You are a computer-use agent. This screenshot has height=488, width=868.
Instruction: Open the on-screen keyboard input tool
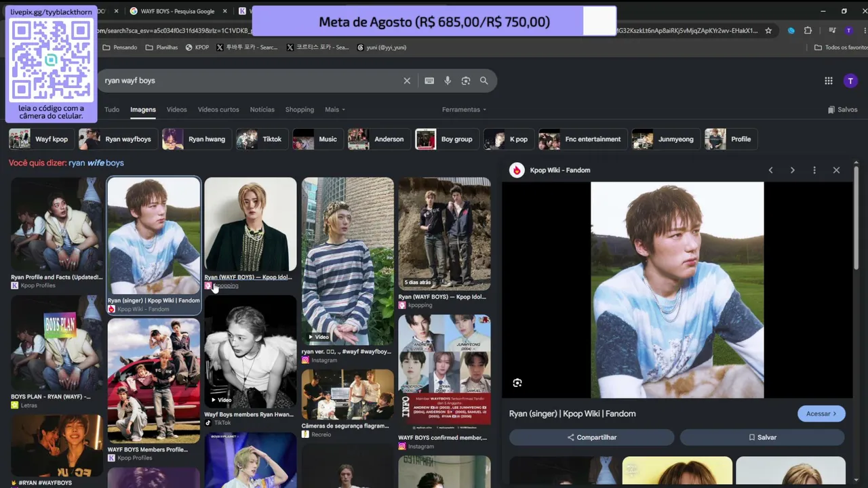429,81
